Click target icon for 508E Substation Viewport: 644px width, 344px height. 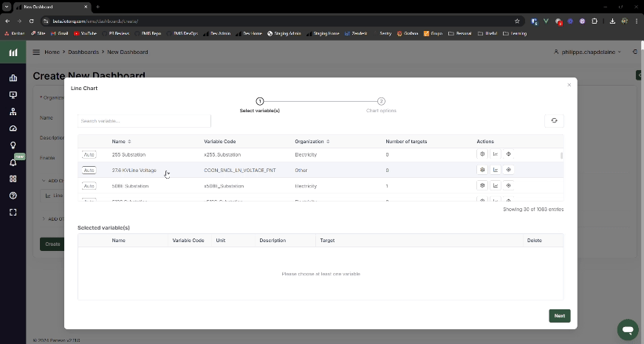point(508,185)
